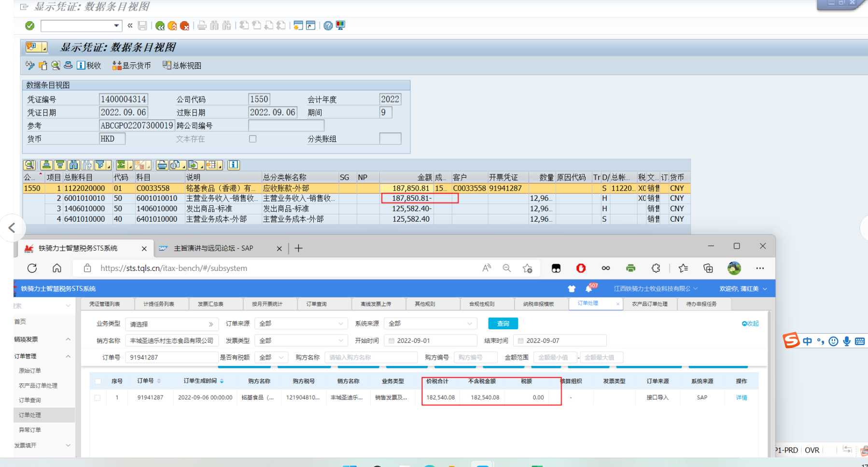Image resolution: width=868 pixels, height=467 pixels.
Task: Open the 业务类型 dropdown
Action: coord(172,324)
